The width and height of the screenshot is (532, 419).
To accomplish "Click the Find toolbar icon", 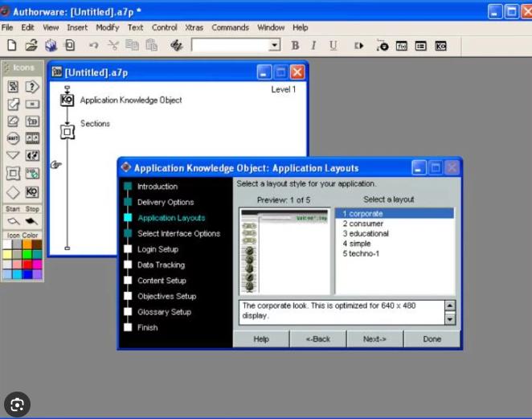I will pyautogui.click(x=177, y=45).
